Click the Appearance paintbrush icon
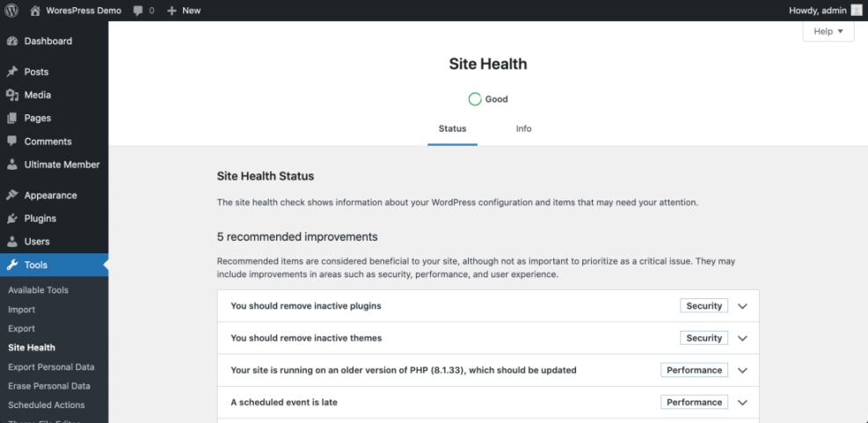 (x=12, y=195)
